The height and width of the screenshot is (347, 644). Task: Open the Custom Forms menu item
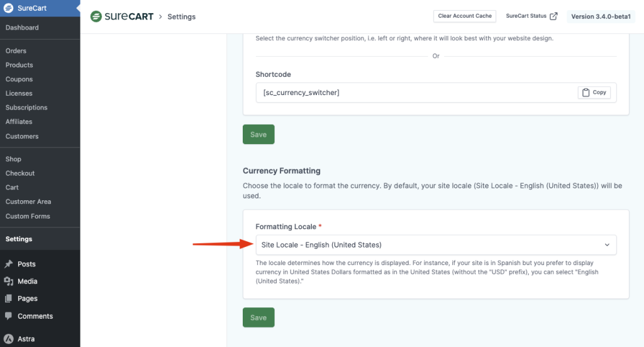coord(28,216)
